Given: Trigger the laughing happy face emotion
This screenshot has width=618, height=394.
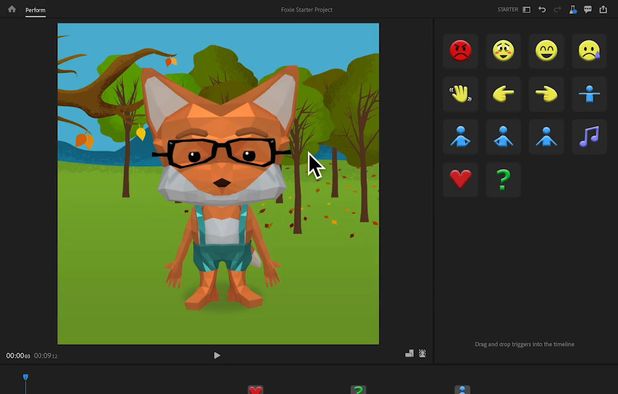Looking at the screenshot, I should (546, 51).
